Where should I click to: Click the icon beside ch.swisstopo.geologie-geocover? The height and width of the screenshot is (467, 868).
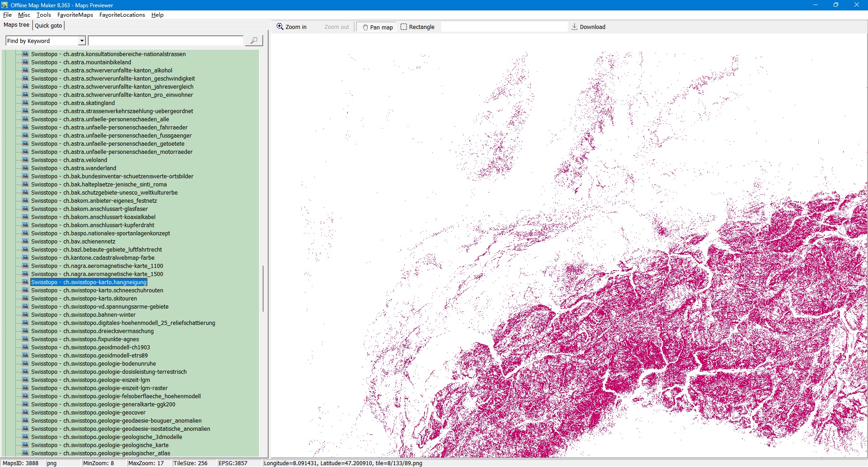click(25, 412)
